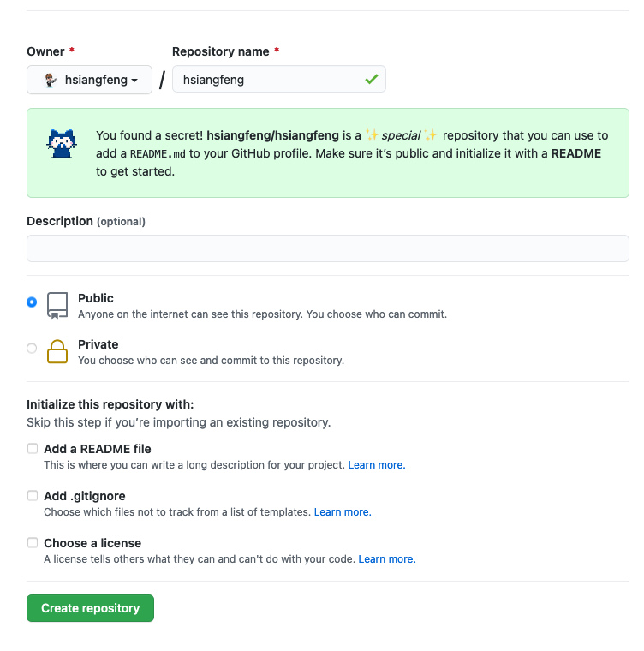Viewport: 644px width, 651px height.
Task: Click the green checkmark in the repository name field
Action: 371,79
